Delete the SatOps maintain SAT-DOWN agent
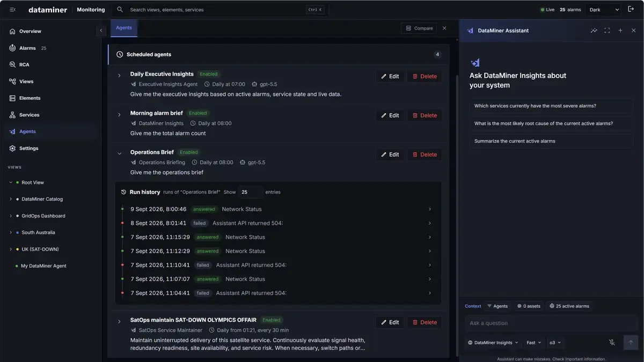The width and height of the screenshot is (644, 362). tap(425, 322)
